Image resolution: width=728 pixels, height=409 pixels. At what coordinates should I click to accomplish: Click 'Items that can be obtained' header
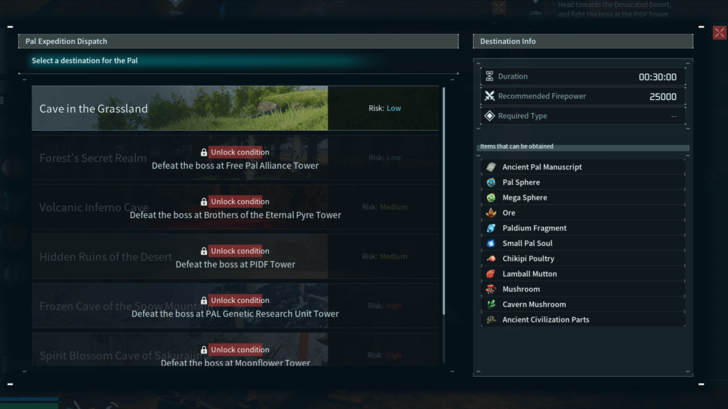point(517,146)
